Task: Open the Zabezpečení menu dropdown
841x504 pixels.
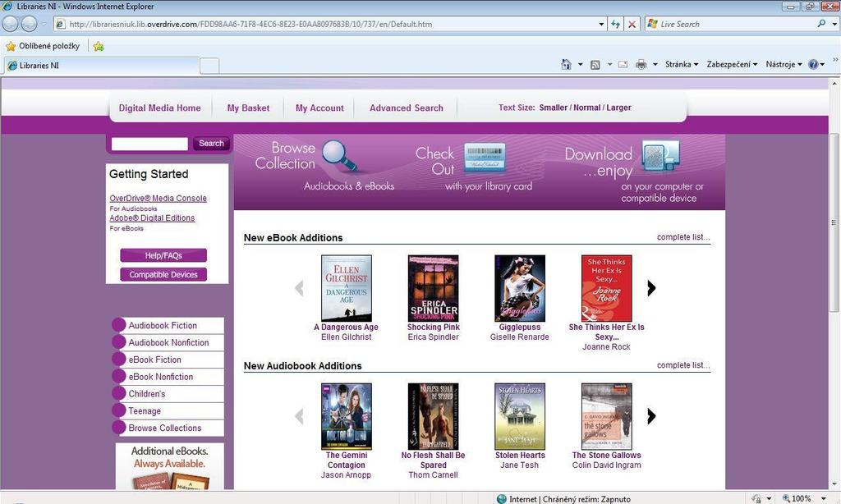Action: tap(732, 64)
